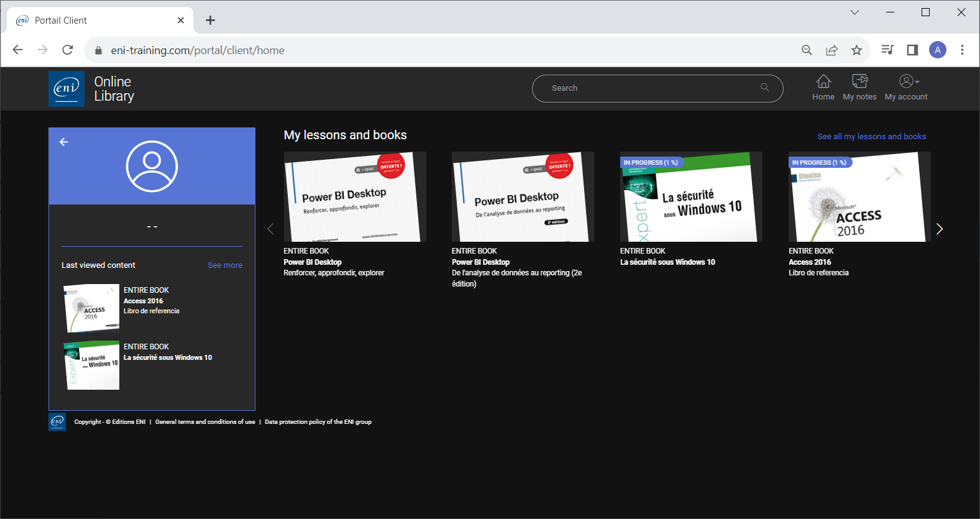Open My account menu
980x519 pixels.
click(906, 88)
